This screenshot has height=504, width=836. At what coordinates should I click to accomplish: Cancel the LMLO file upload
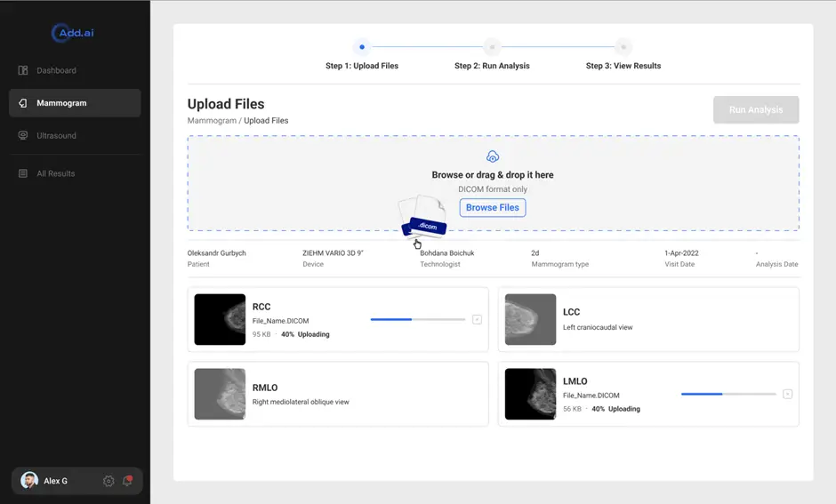click(x=787, y=394)
